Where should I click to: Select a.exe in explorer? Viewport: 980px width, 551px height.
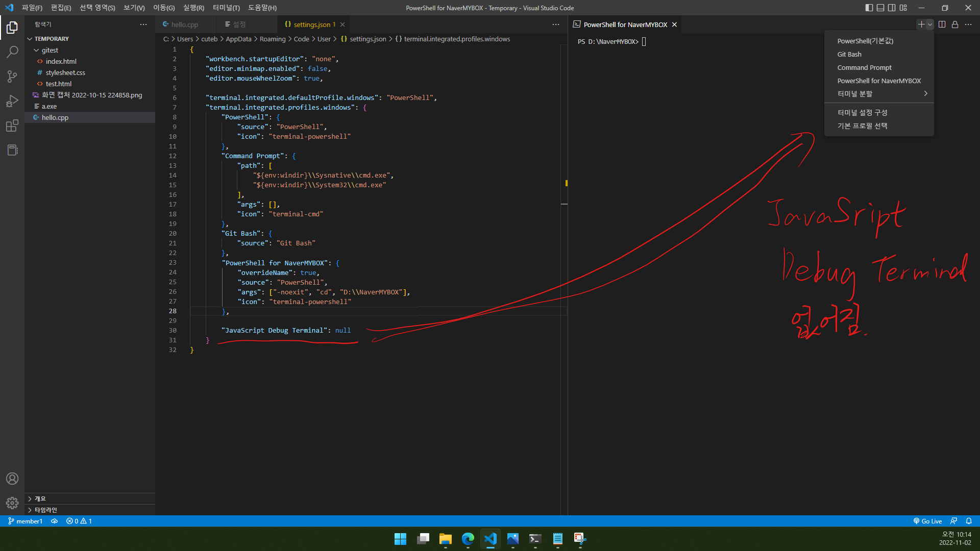coord(90,106)
